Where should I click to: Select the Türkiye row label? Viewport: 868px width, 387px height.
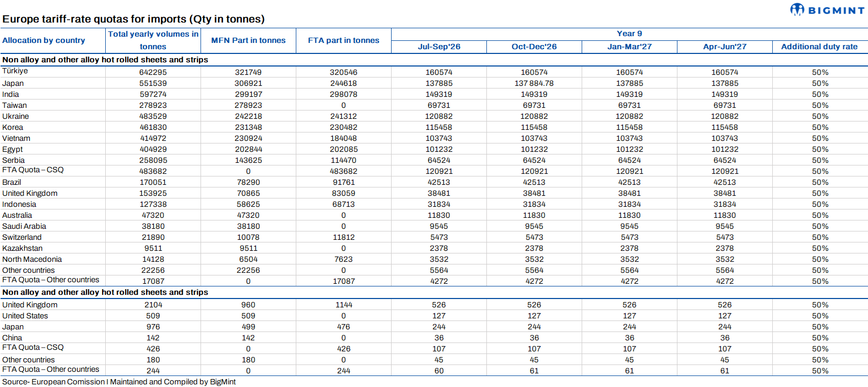15,71
